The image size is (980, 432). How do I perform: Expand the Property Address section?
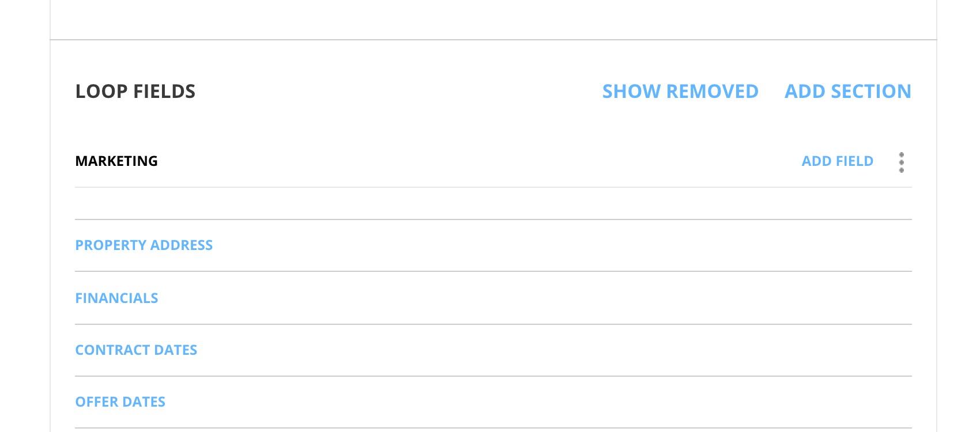[144, 245]
